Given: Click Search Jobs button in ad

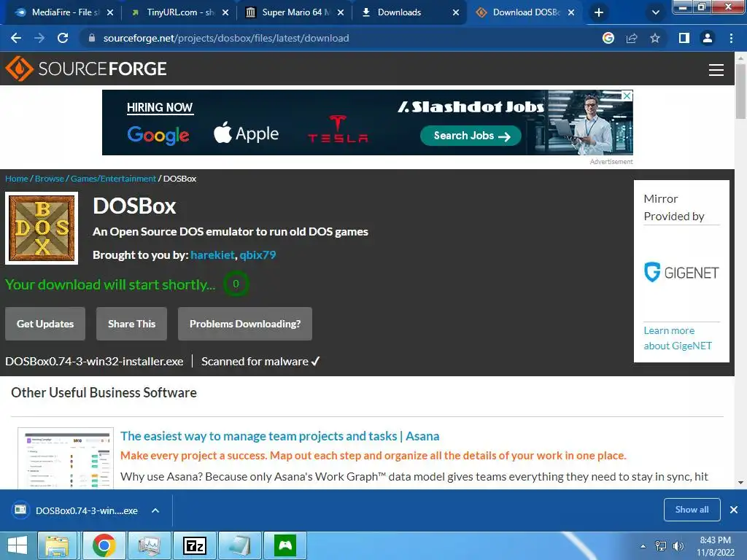Looking at the screenshot, I should click(x=471, y=136).
